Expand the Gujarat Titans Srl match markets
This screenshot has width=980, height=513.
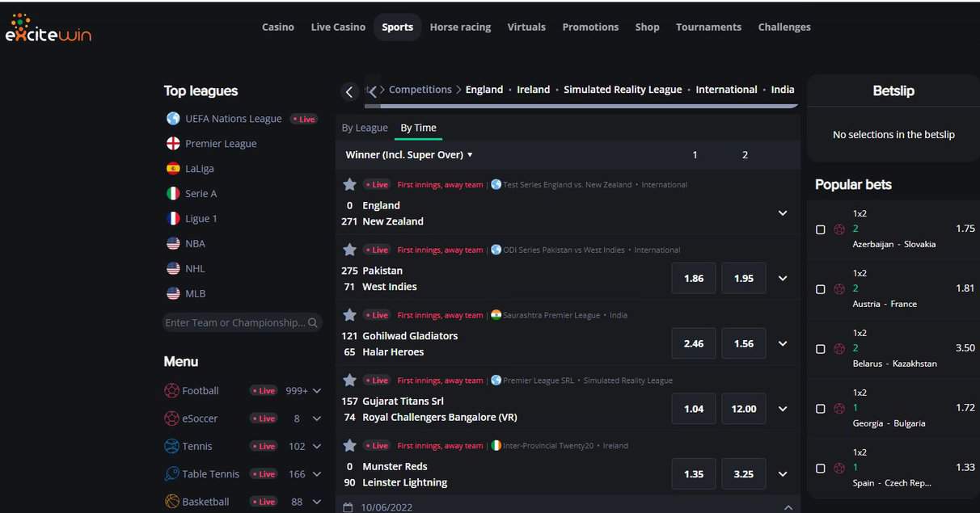tap(783, 409)
